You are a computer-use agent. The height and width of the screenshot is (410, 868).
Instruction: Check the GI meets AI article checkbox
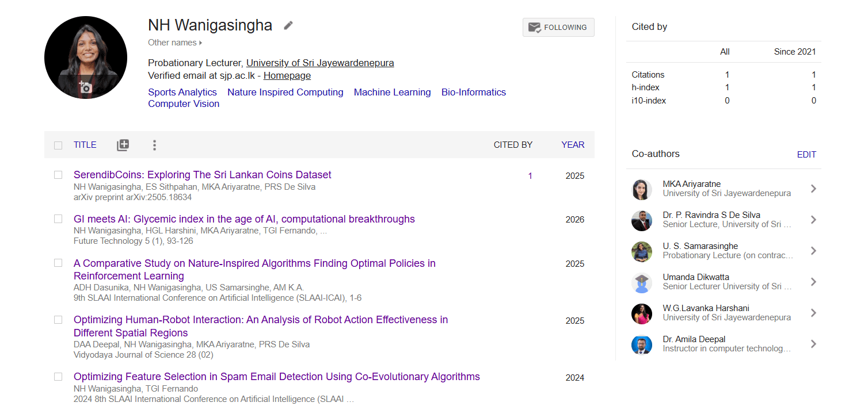[x=58, y=219]
